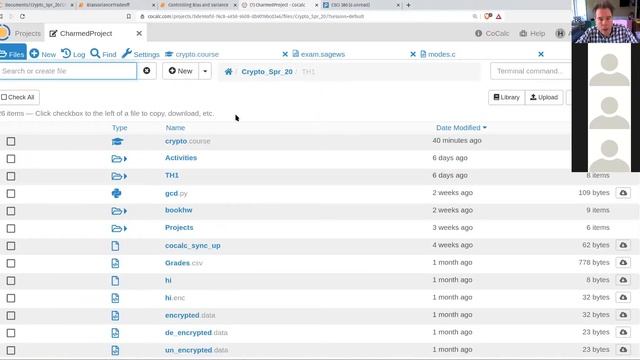This screenshot has height=360, width=640.
Task: Tick the gcd.py checkbox
Action: point(11,193)
